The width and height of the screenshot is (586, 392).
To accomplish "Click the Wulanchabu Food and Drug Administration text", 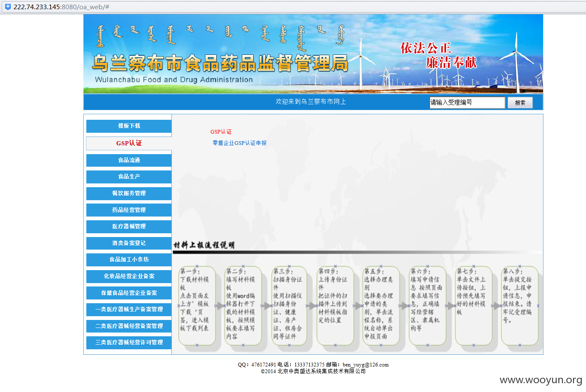I will click(174, 80).
